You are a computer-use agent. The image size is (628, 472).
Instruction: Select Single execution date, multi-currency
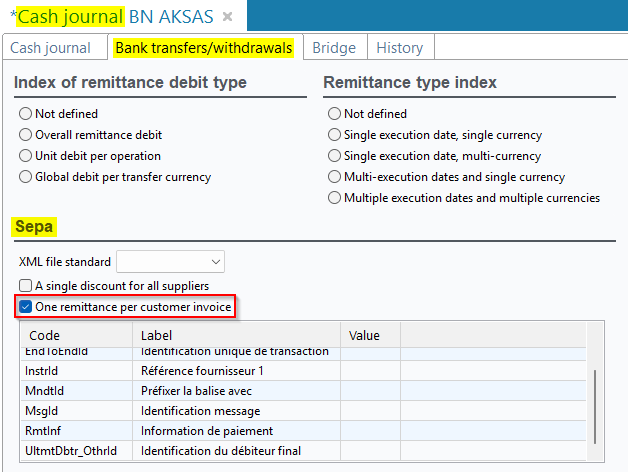(335, 156)
